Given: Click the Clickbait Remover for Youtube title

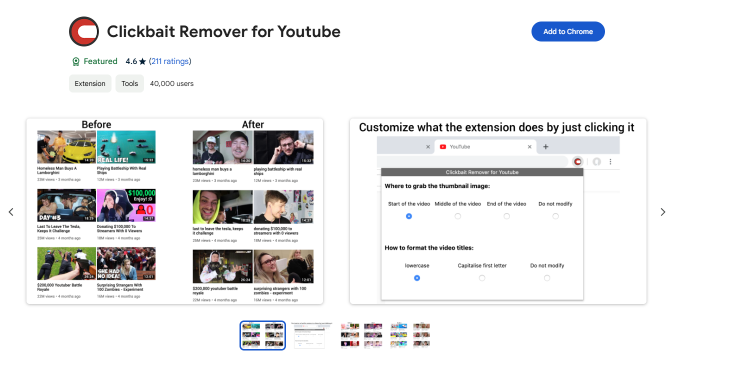Looking at the screenshot, I should [224, 31].
